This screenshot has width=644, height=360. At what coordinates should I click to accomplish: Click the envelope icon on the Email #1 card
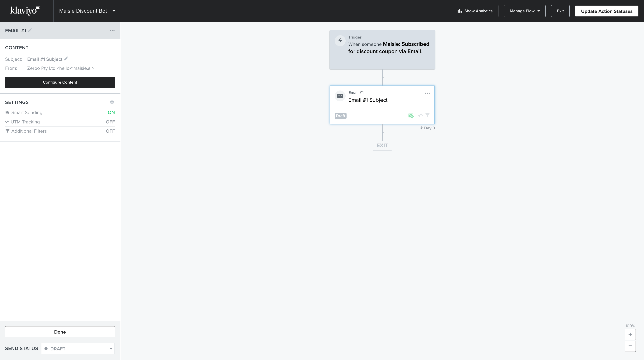coord(340,96)
